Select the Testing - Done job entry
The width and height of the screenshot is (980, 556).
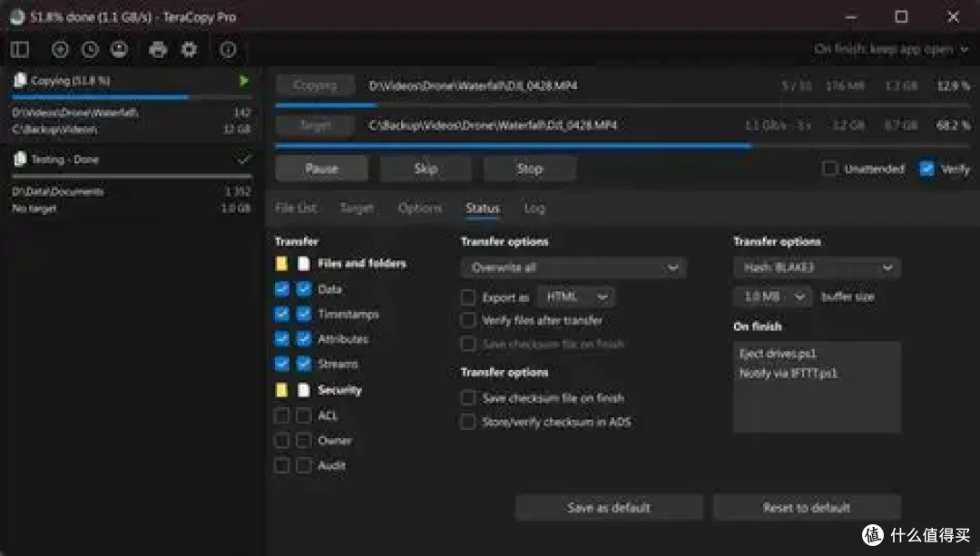click(132, 182)
